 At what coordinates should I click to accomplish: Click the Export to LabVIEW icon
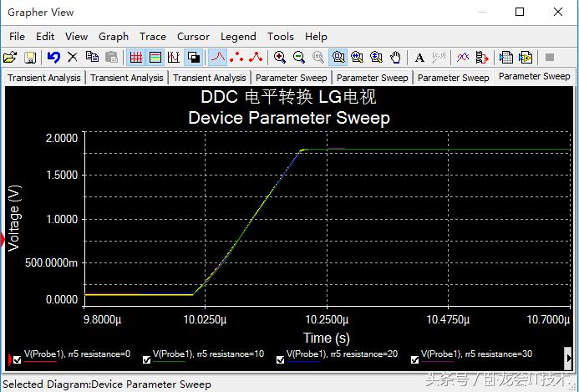coord(525,58)
